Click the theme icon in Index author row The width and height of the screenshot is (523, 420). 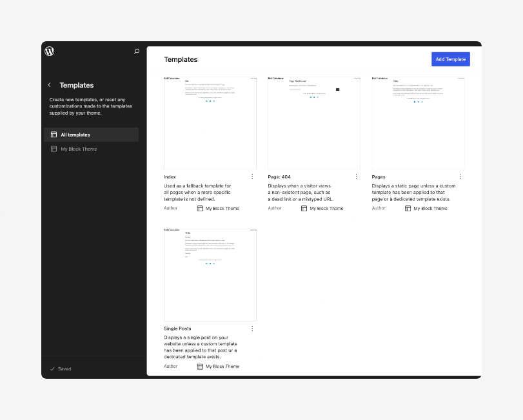[200, 209]
